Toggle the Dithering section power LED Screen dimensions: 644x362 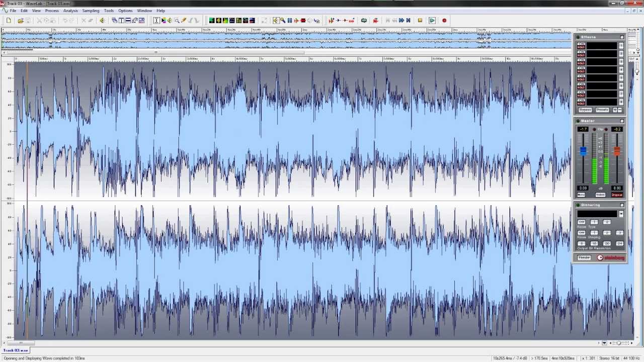pos(578,205)
